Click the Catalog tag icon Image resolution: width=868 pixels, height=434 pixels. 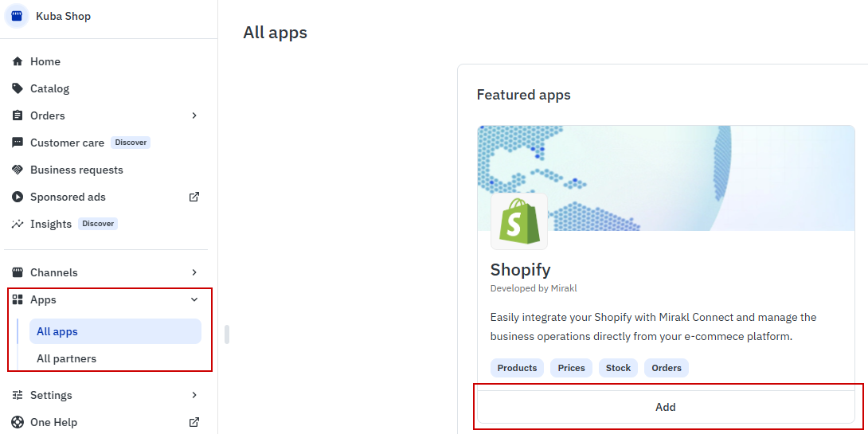(x=18, y=88)
